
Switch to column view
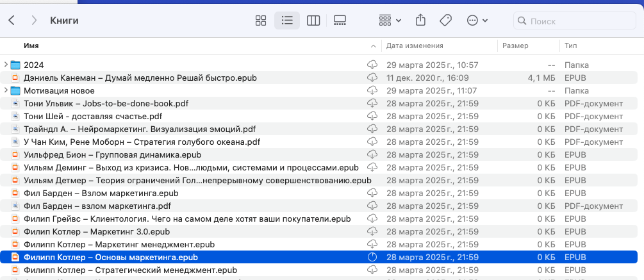313,21
